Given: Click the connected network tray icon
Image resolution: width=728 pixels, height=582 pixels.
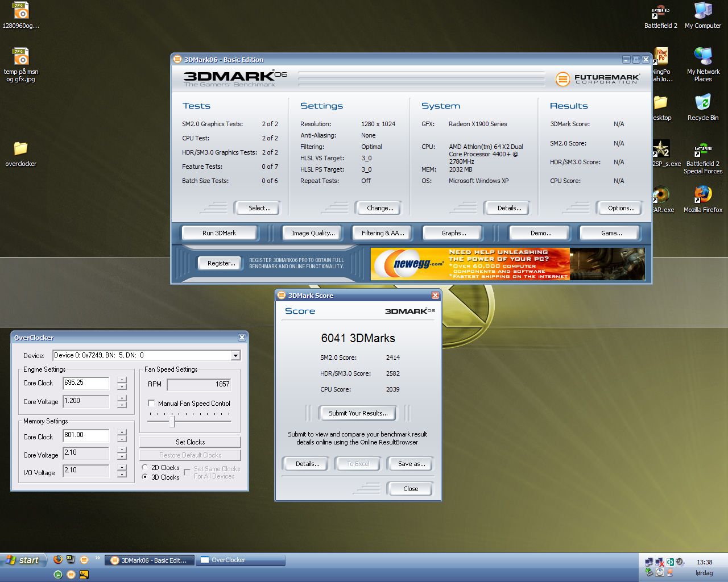Looking at the screenshot, I should [650, 562].
